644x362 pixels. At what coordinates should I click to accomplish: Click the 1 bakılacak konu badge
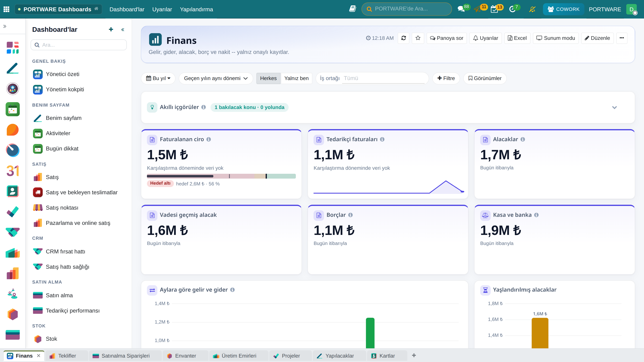(249, 107)
